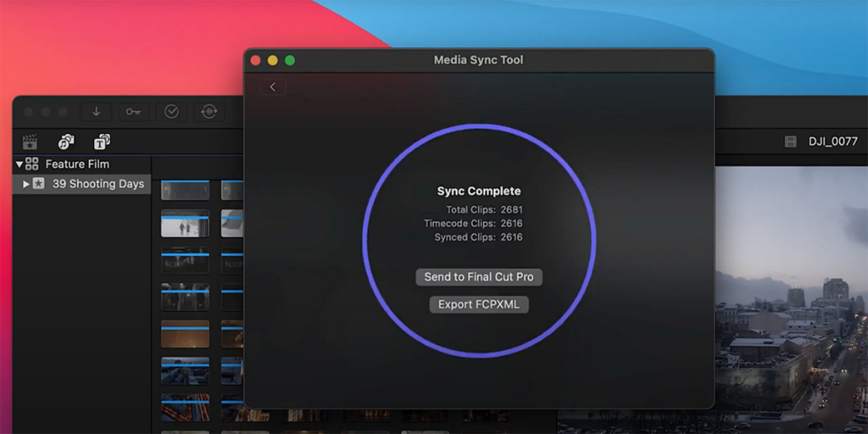Select the snowy street clip thumbnail
Screen dimensions: 868x434
pos(185,223)
